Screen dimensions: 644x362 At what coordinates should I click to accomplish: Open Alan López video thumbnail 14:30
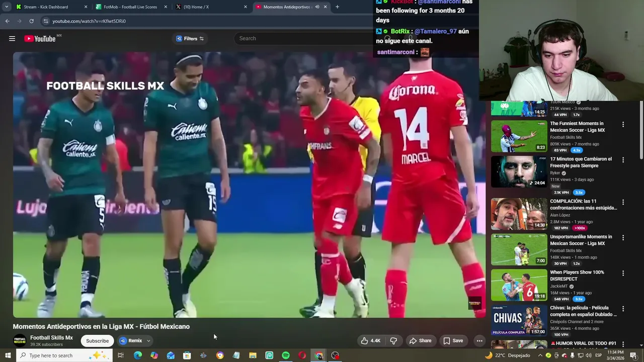[519, 214]
